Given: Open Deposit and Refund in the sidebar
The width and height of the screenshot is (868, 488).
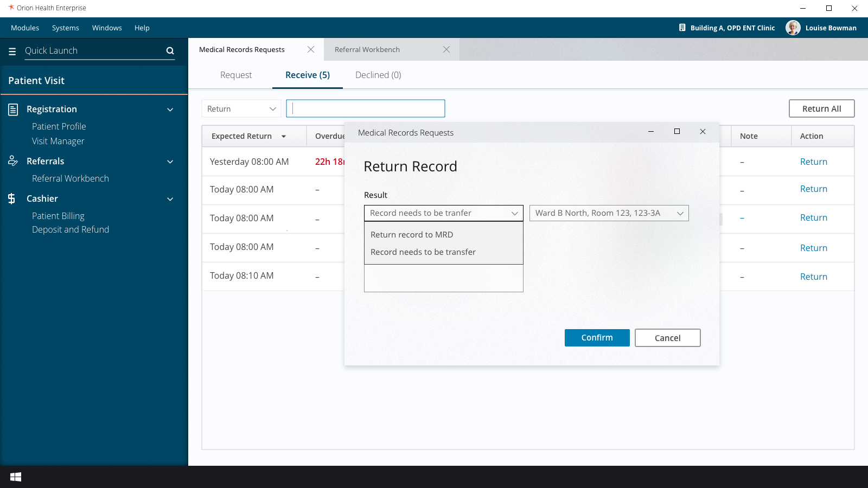Looking at the screenshot, I should coord(71,229).
